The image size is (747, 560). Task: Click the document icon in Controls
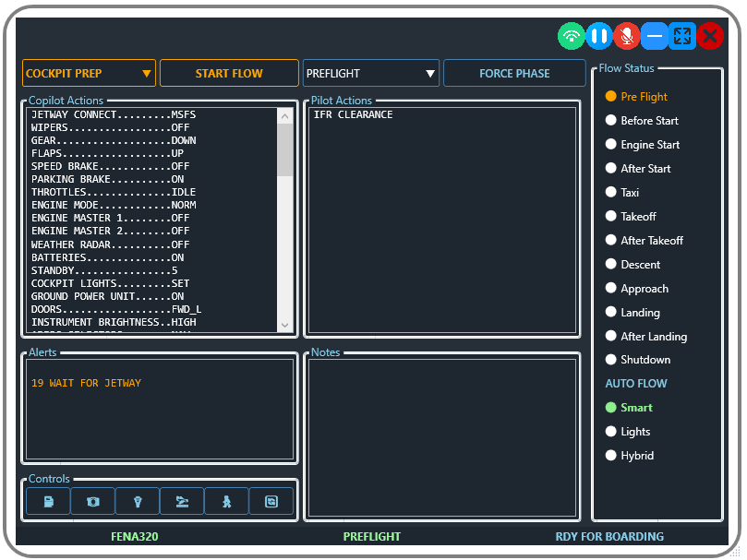48,501
